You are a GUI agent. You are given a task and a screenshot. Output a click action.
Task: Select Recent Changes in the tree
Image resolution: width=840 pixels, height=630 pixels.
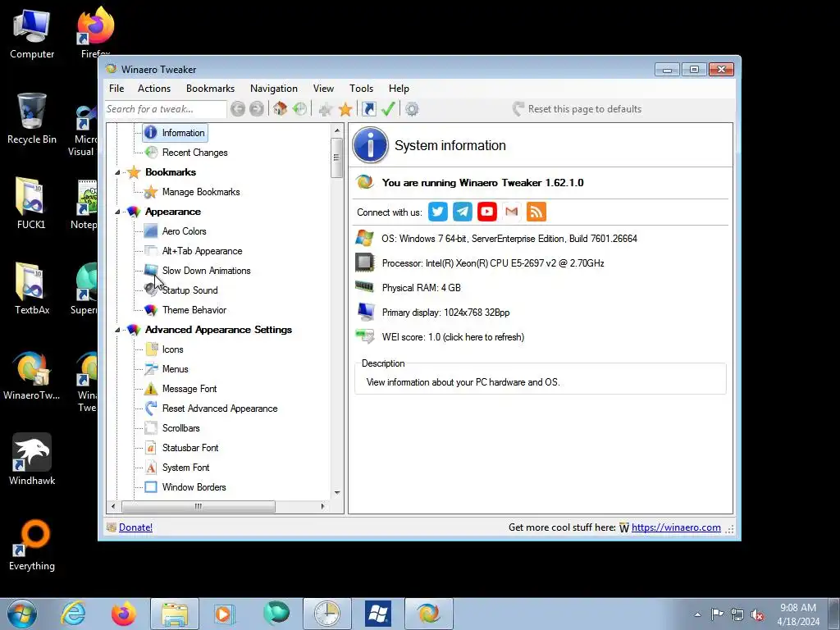coord(194,153)
